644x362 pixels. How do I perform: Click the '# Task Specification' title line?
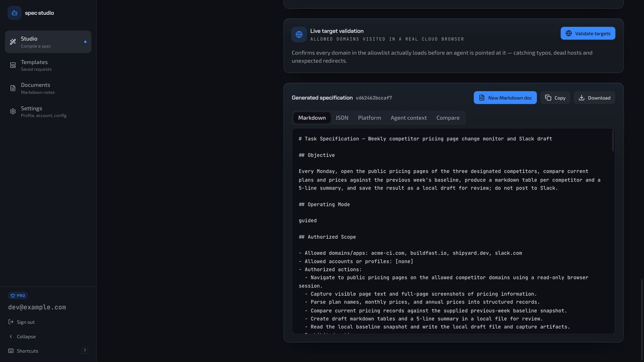(425, 139)
